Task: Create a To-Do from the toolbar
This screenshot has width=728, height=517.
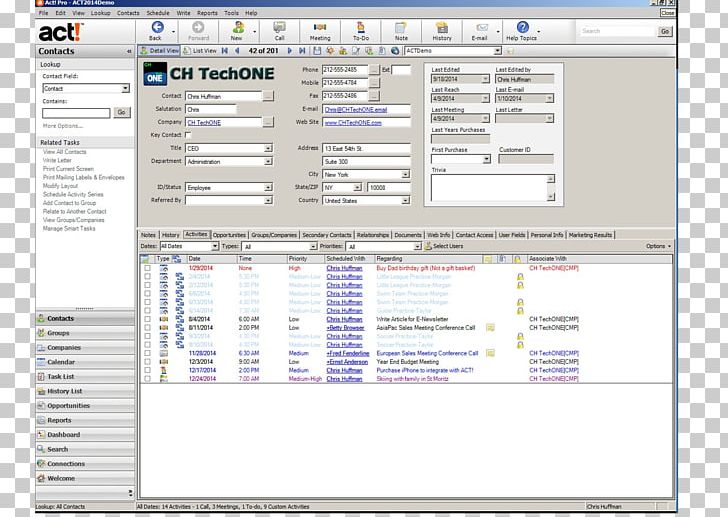Action: [x=360, y=27]
